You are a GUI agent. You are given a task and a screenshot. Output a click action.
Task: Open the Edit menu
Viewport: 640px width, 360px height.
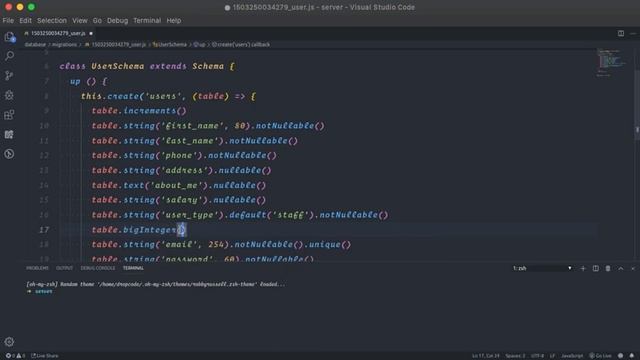(x=25, y=20)
